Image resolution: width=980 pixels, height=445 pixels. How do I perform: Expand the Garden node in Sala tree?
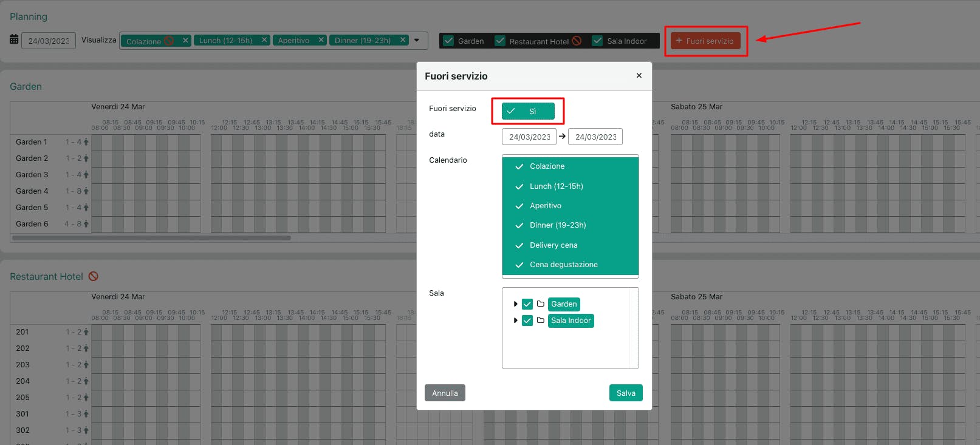[515, 304]
